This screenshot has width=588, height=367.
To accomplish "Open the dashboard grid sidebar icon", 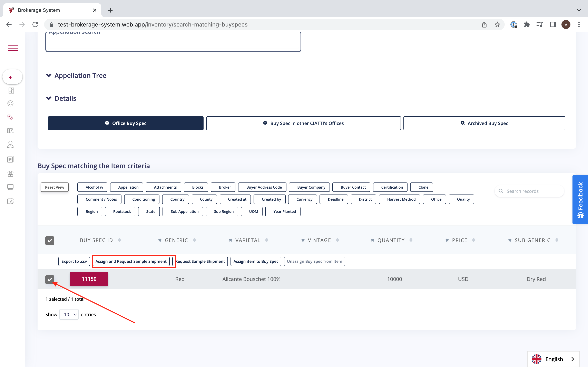I will click(x=11, y=91).
